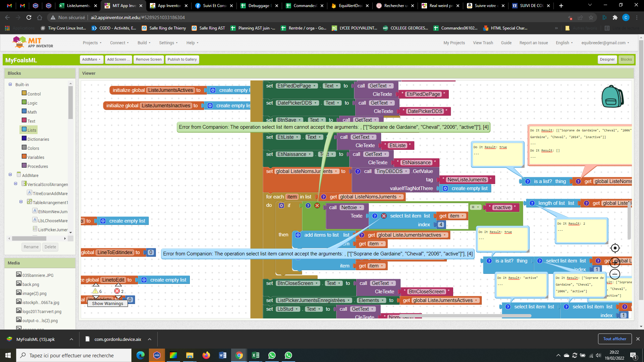Open the Settings menu
This screenshot has height=362, width=644.
pos(168,43)
